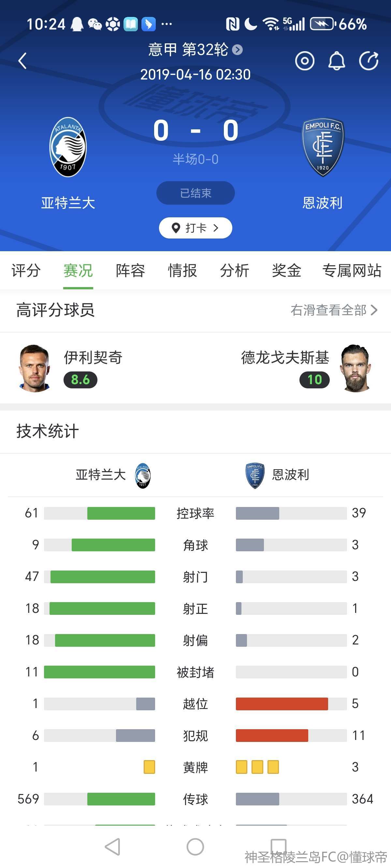Viewport: 391px width, 868px height.
Task: Switch to the 评分 tab
Action: (26, 270)
